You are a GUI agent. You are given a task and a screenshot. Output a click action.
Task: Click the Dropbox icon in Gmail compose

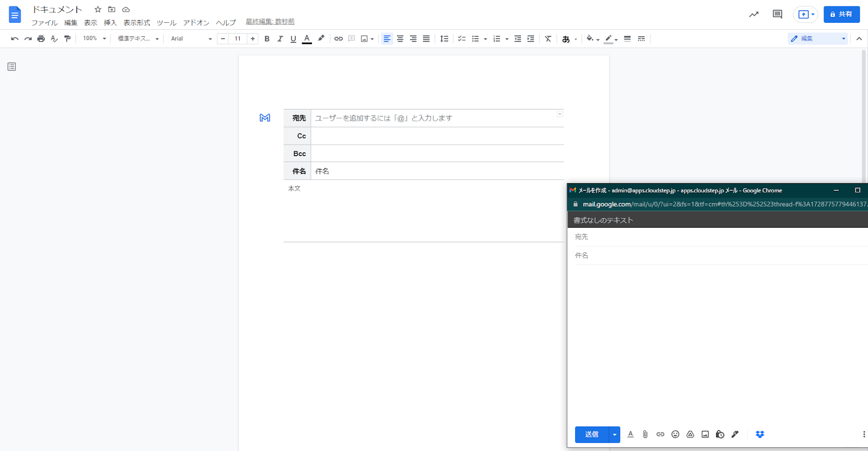tap(759, 434)
